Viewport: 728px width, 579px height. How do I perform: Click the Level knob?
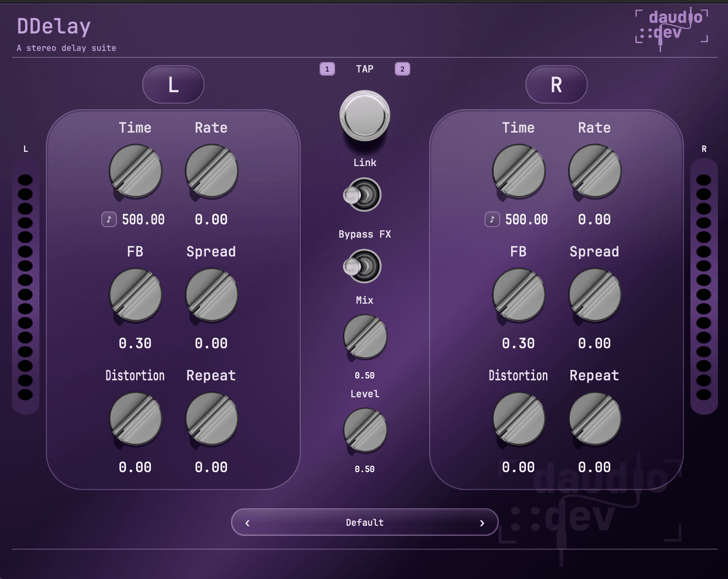tap(365, 431)
